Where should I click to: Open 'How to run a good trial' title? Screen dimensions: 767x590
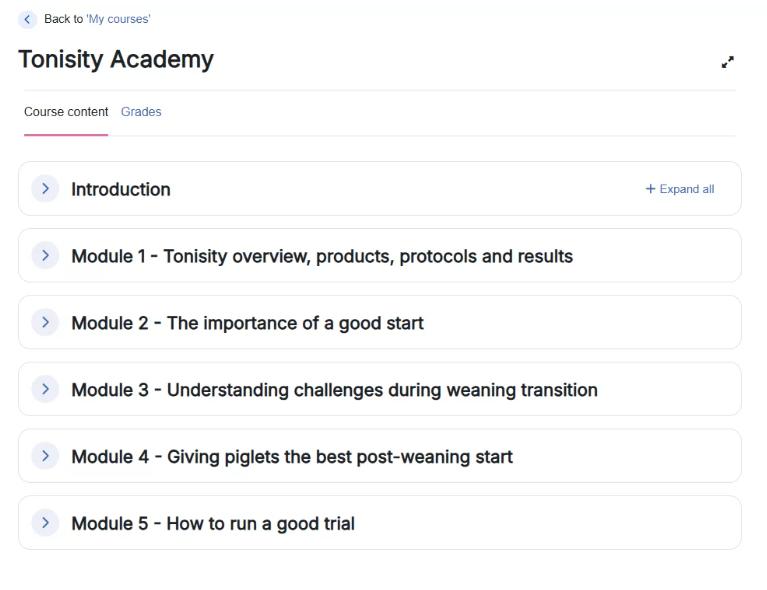[213, 524]
